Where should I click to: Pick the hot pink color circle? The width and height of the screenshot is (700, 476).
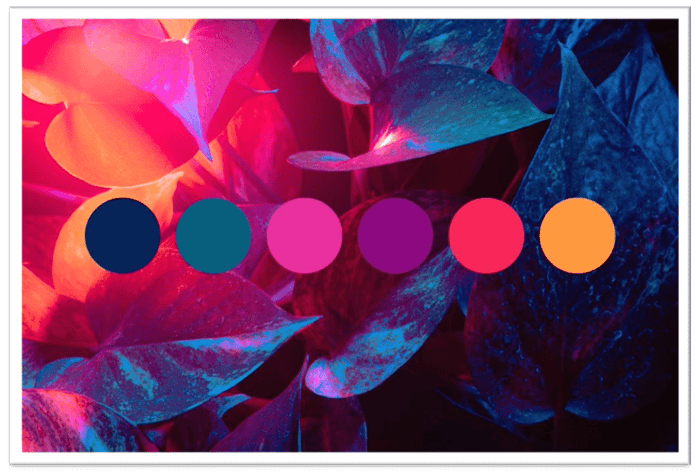coord(304,235)
